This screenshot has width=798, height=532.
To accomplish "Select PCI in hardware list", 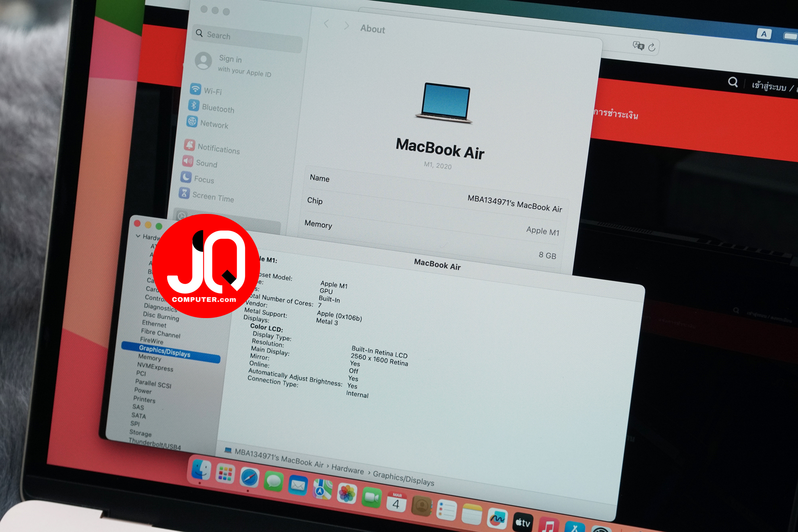I will [x=141, y=373].
